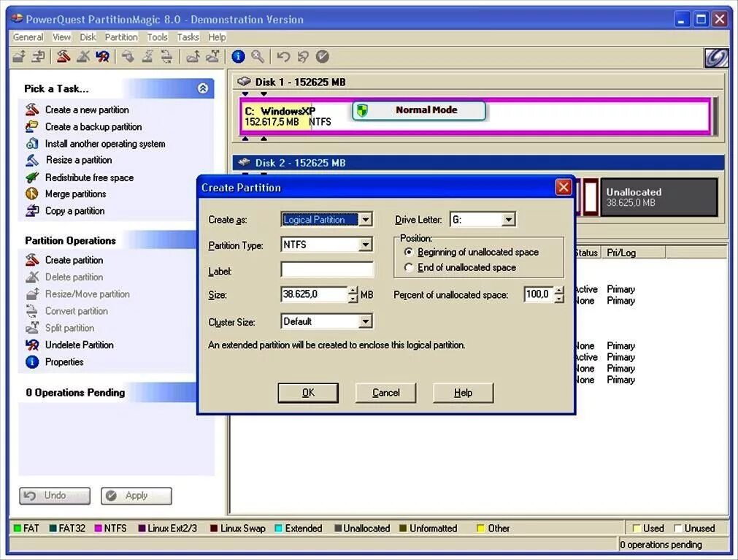Click the NTFS legend color swatch
Screen dimensions: 738x560
[99, 528]
